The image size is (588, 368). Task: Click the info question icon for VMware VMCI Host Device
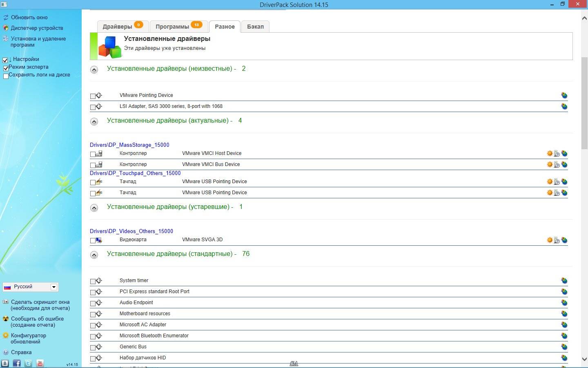click(557, 153)
